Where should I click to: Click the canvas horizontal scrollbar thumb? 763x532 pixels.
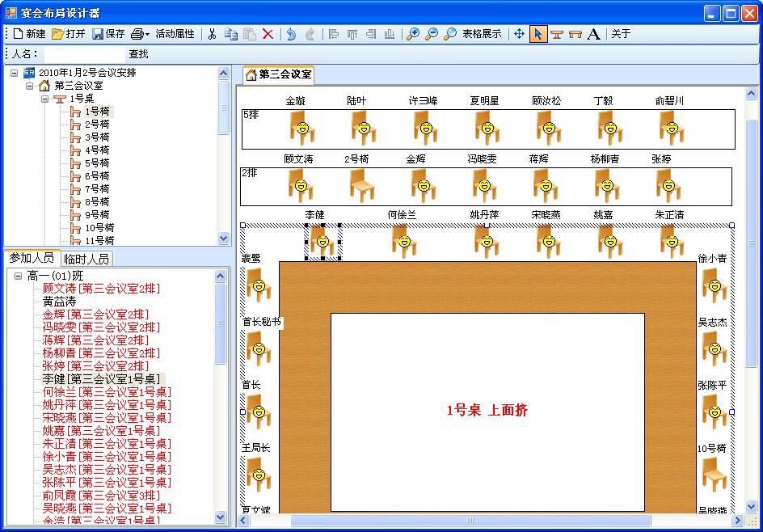click(x=469, y=521)
